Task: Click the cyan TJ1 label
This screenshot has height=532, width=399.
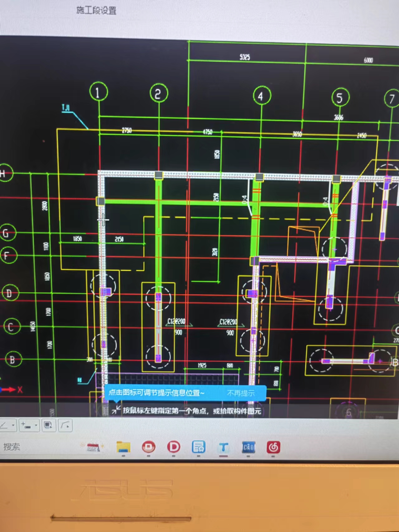Action: point(66,108)
